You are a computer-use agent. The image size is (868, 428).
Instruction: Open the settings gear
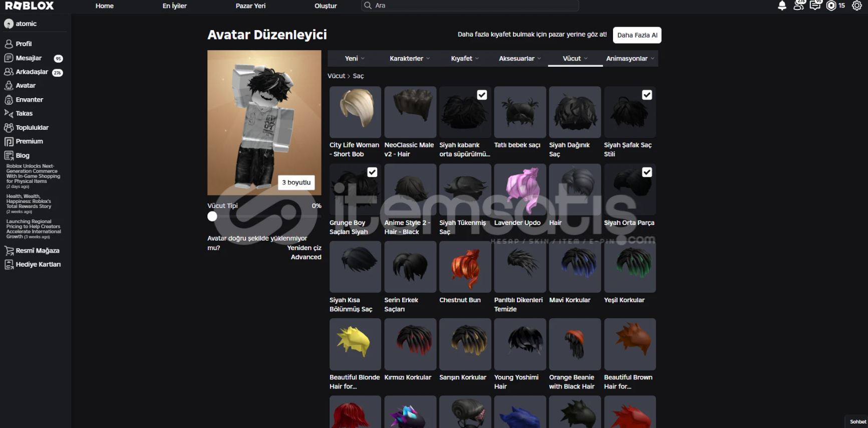[857, 6]
